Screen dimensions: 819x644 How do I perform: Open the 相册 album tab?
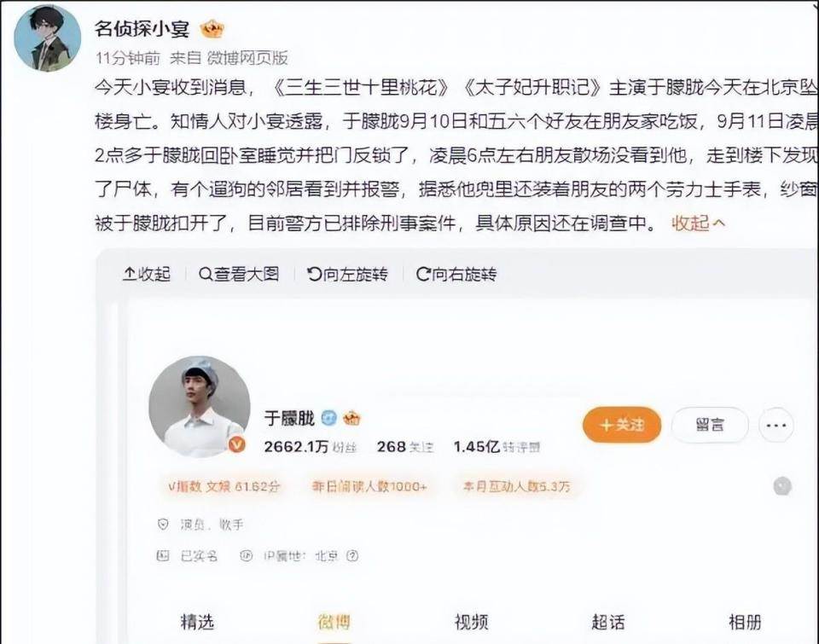click(745, 622)
